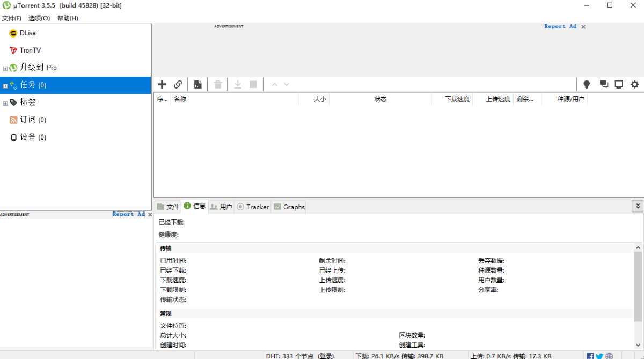Open the DLive sidebar item
Image resolution: width=644 pixels, height=359 pixels.
27,33
